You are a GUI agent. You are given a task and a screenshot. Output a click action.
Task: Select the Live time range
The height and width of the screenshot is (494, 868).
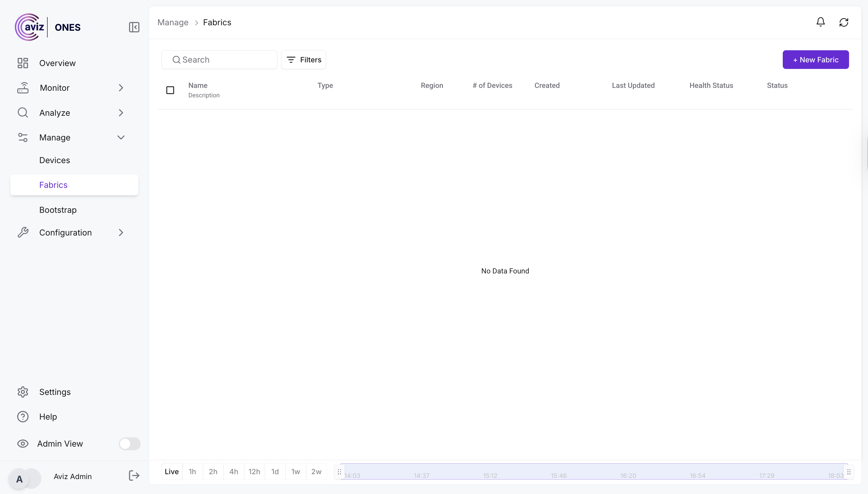click(172, 472)
